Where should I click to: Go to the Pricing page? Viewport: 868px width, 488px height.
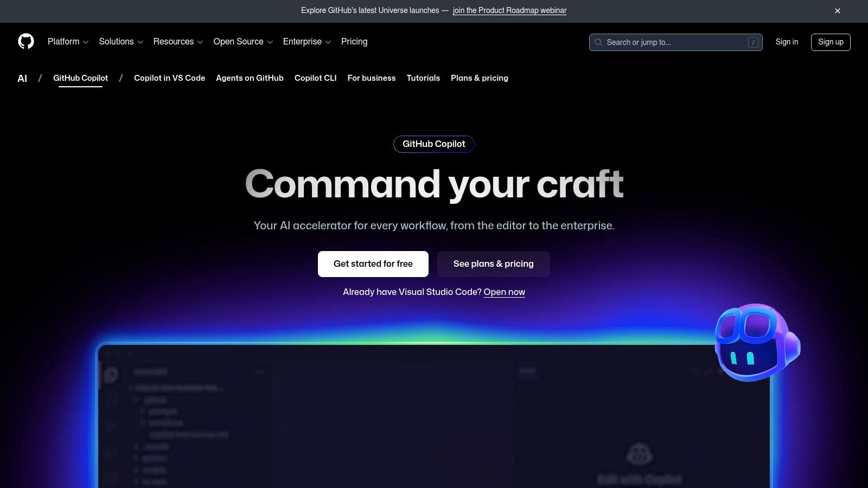[x=354, y=42]
